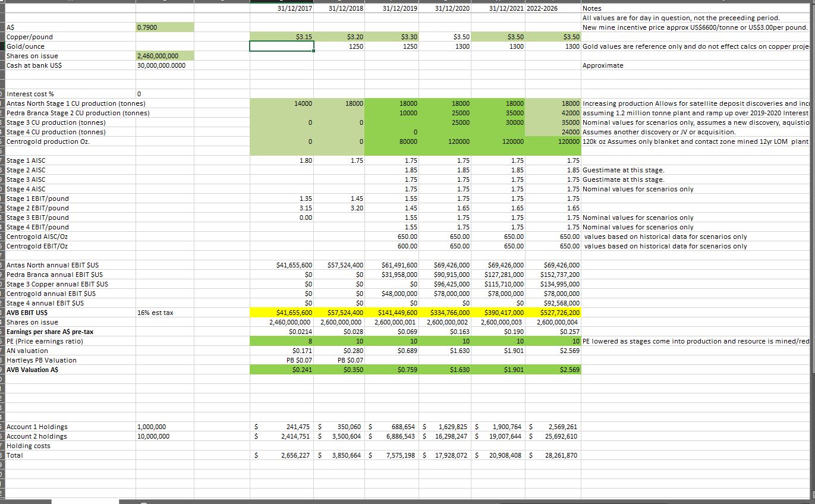
Task: Select the Copper/pound $3.15 cell
Action: pyautogui.click(x=282, y=37)
